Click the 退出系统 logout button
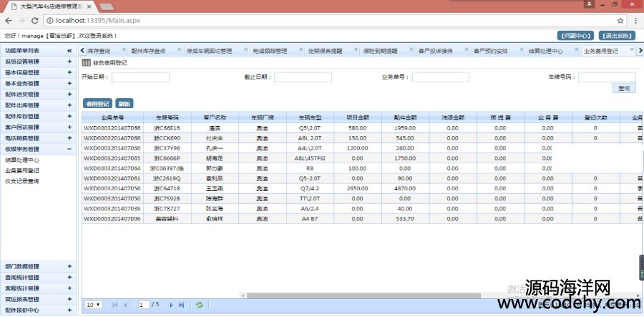The image size is (644, 317). 616,35
